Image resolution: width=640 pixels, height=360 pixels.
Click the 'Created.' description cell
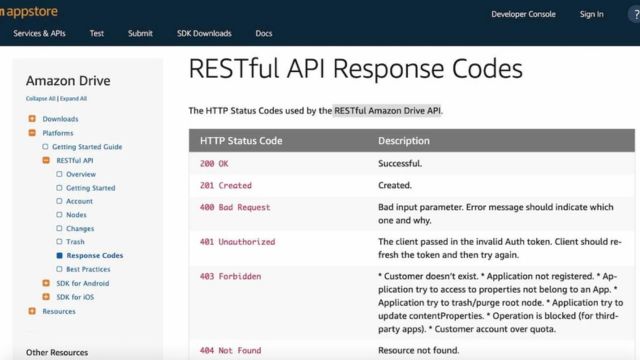(x=395, y=185)
